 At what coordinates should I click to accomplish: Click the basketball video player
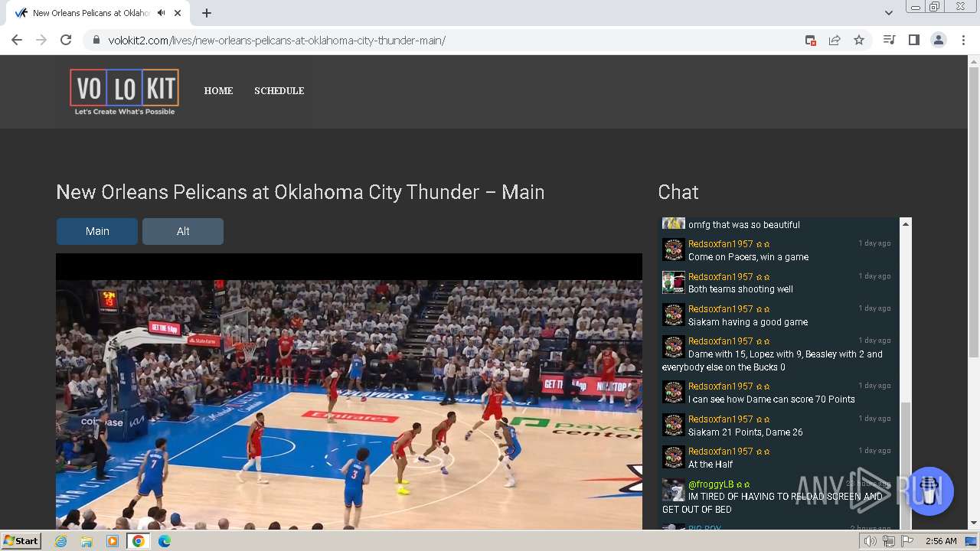[x=349, y=392]
